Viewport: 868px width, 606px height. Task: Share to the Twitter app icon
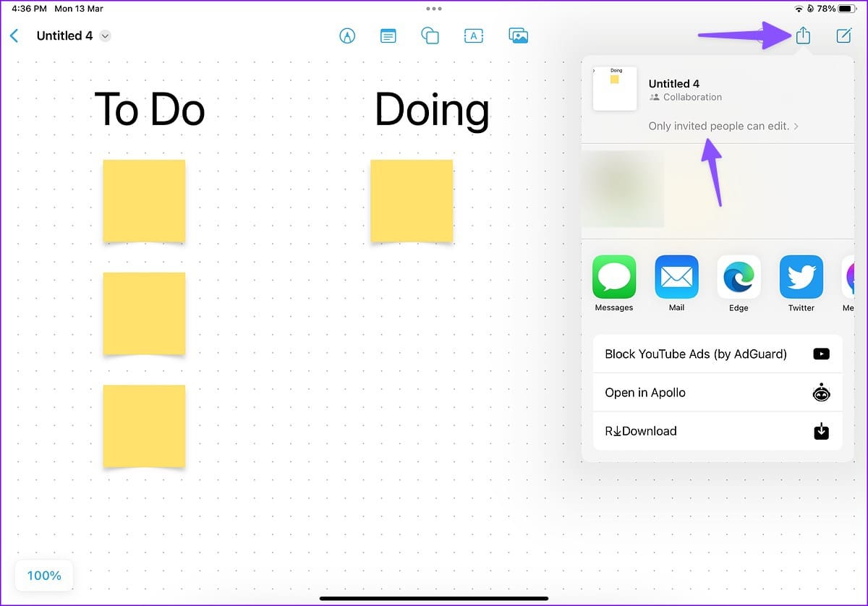(801, 277)
